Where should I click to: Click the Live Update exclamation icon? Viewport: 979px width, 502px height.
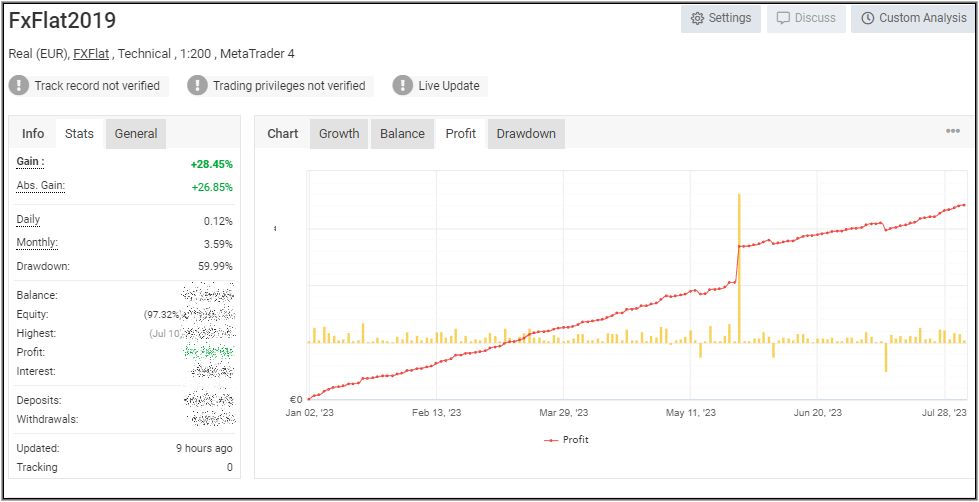[x=402, y=86]
